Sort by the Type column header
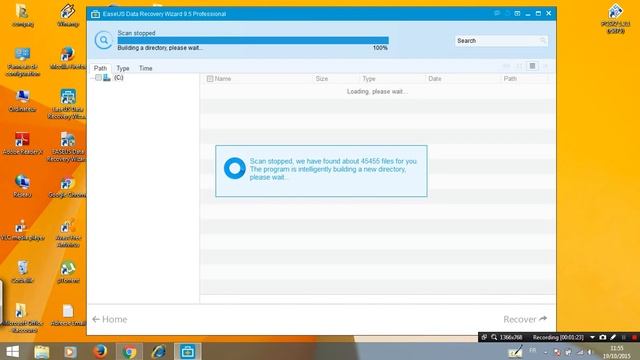The height and width of the screenshot is (360, 640). pyautogui.click(x=369, y=79)
